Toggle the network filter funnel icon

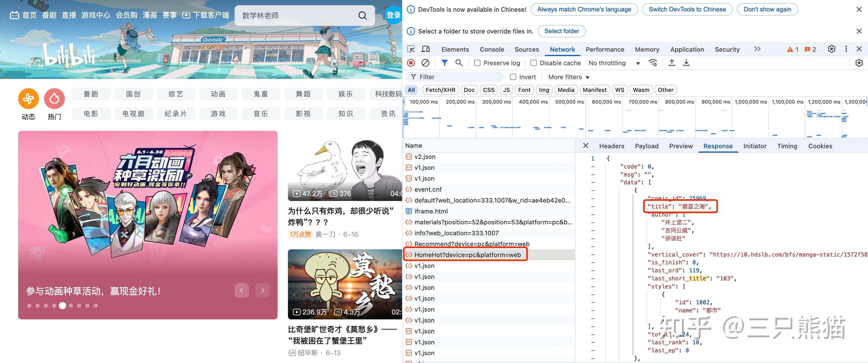[444, 63]
